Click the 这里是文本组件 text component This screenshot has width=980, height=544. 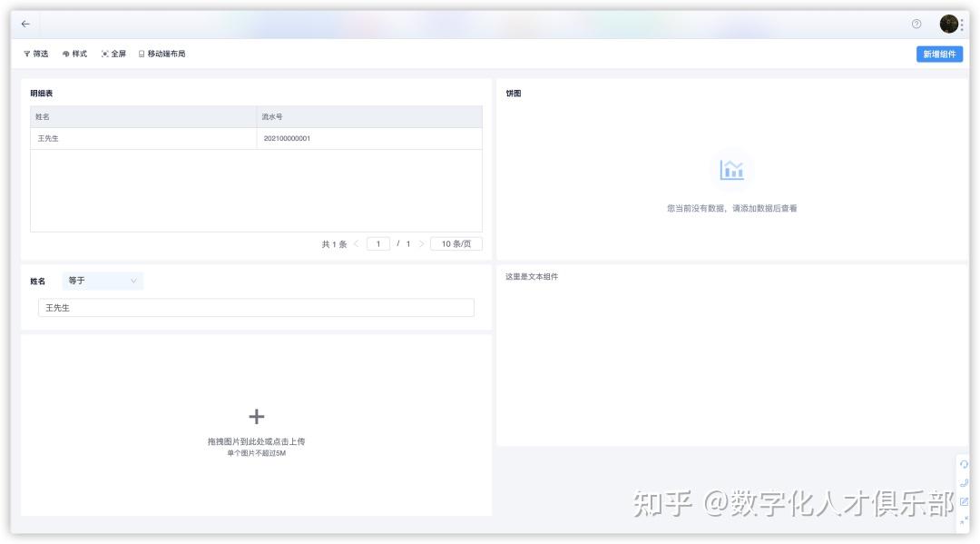[x=532, y=276]
